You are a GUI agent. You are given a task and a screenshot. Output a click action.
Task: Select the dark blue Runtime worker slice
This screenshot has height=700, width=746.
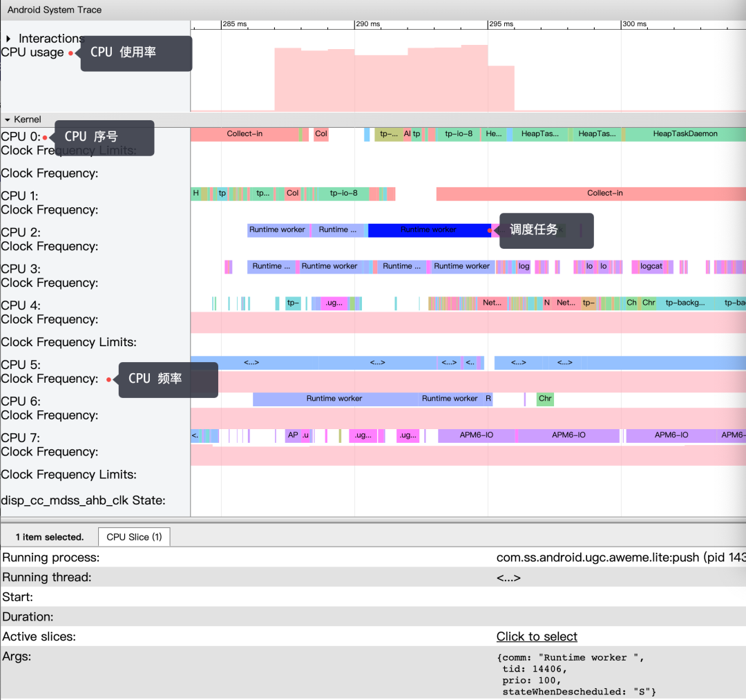pos(429,230)
